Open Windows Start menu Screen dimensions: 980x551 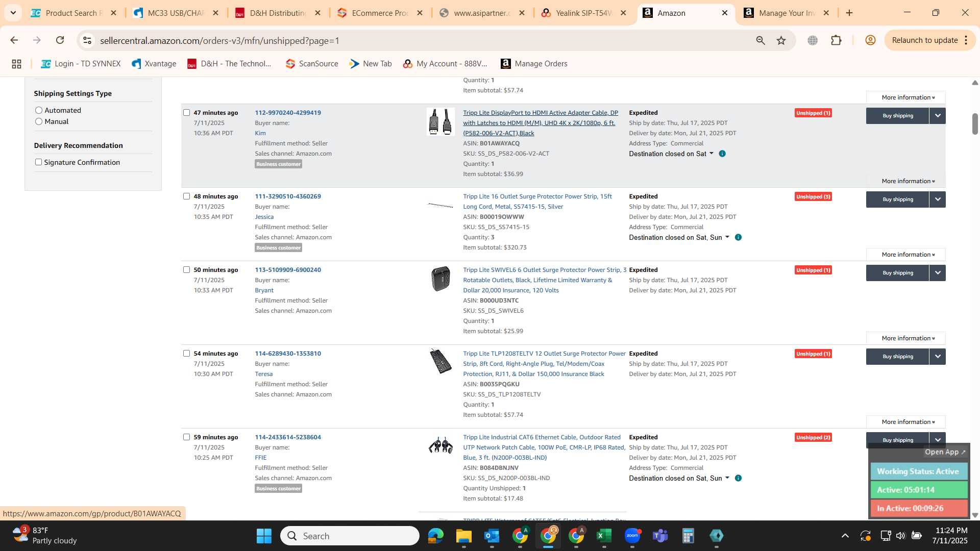click(264, 536)
